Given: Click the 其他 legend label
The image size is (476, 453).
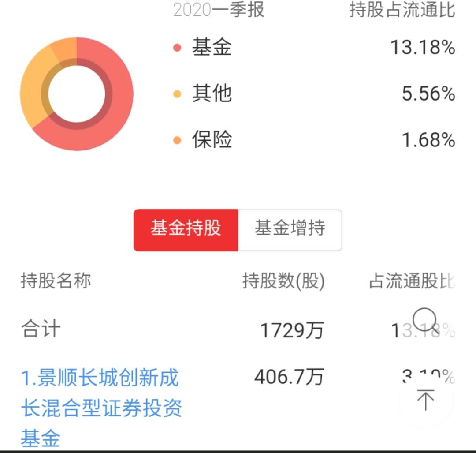Looking at the screenshot, I should pos(212,94).
